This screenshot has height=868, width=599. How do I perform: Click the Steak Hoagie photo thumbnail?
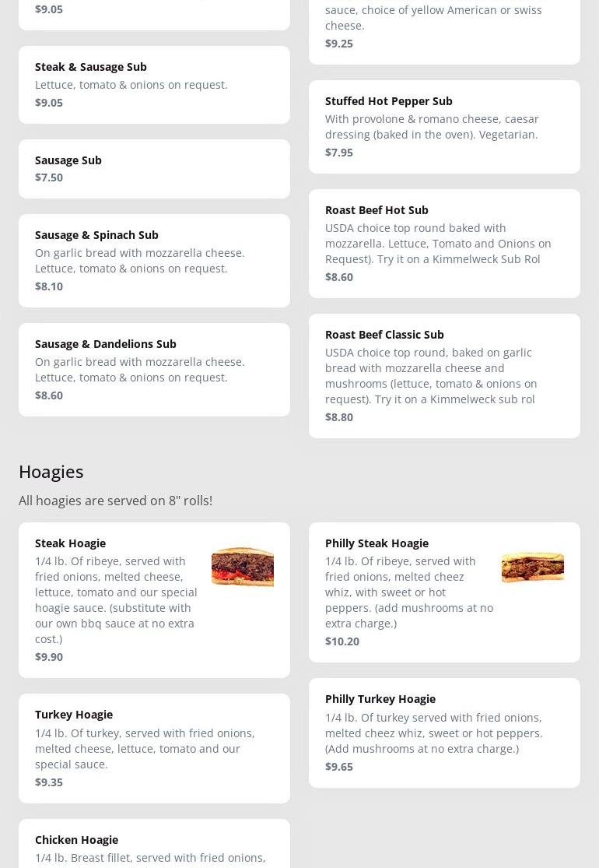tap(242, 566)
